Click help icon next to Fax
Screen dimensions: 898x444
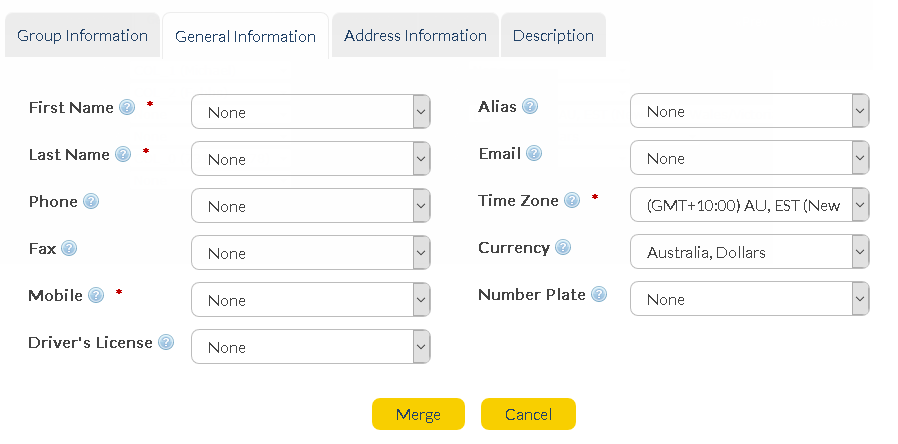coord(69,249)
